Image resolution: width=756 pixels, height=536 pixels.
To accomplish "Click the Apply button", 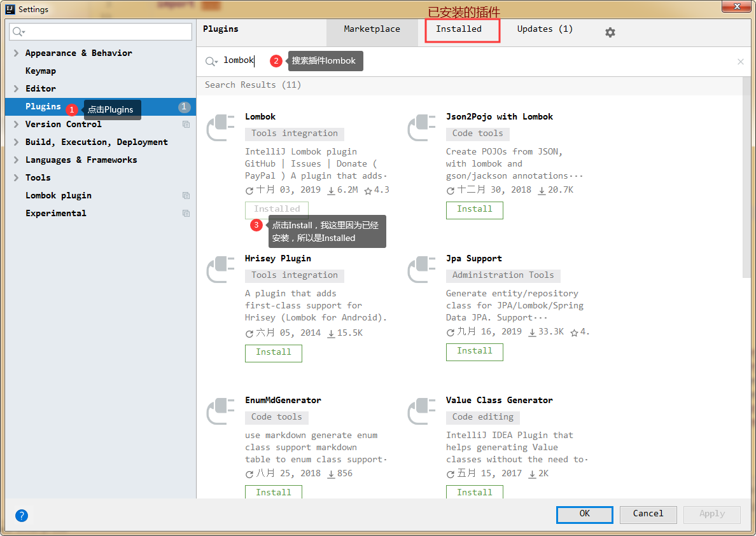I will (x=712, y=514).
